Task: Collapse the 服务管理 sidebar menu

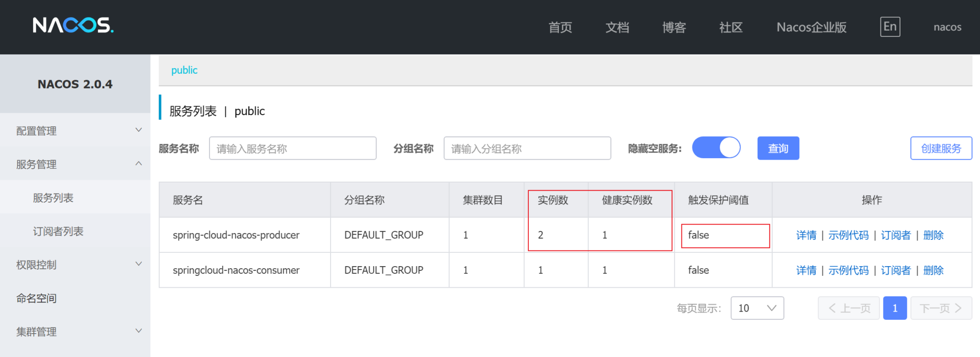Action: click(75, 164)
